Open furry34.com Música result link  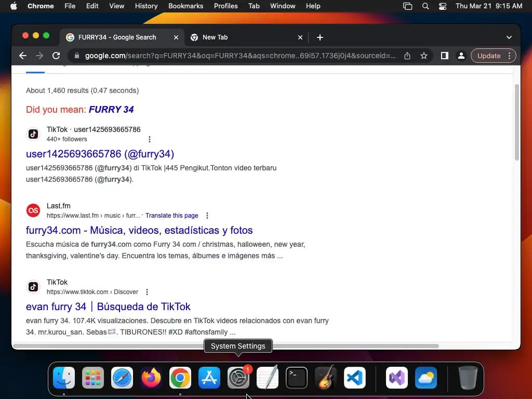coord(139,230)
